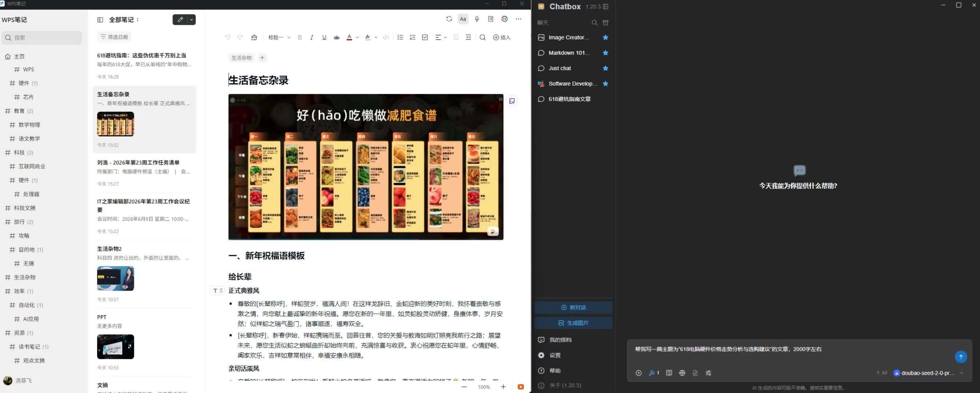Screen dimensions: 980x393
Task: Toggle underline formatting
Action: tap(324, 37)
